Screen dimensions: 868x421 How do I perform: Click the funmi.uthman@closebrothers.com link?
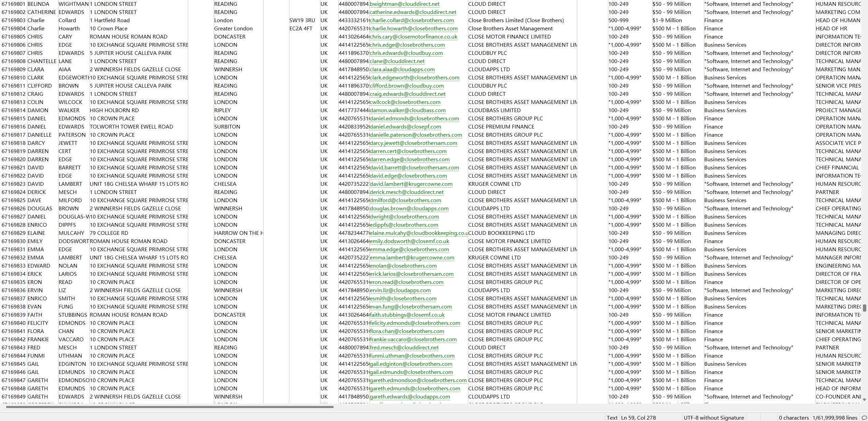(x=412, y=356)
